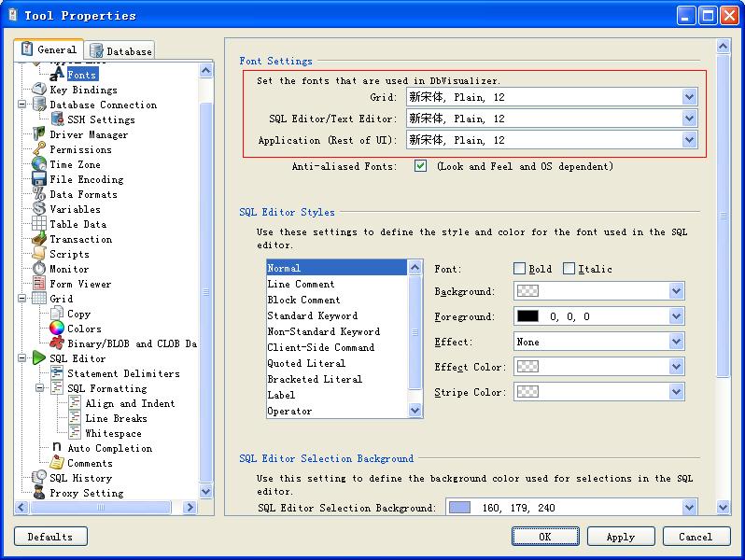Image resolution: width=745 pixels, height=560 pixels.
Task: Enable the Bold font checkbox
Action: coord(519,269)
